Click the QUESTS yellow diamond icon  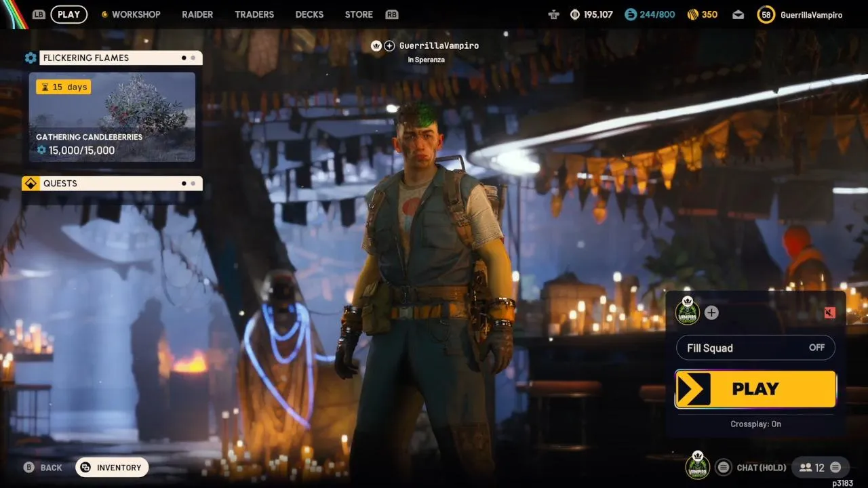(31, 183)
